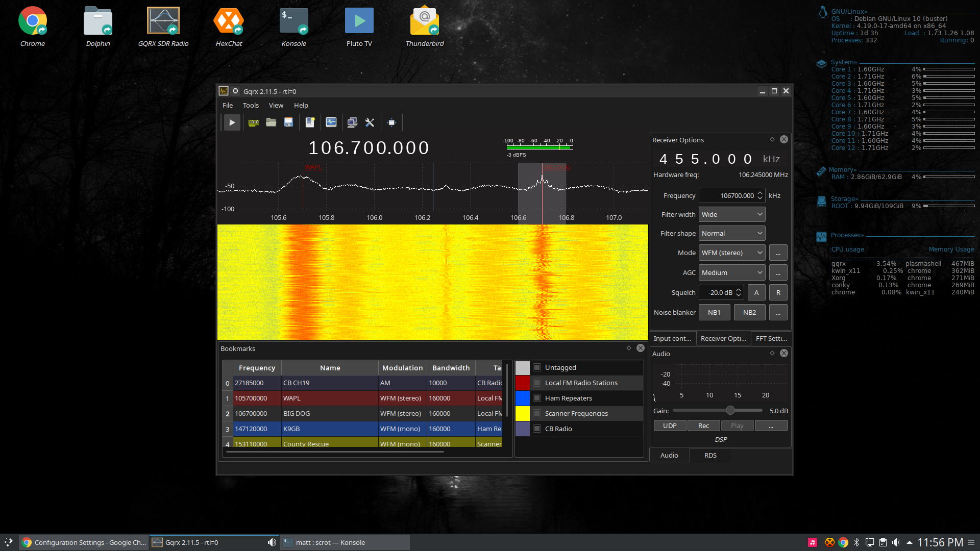Image resolution: width=980 pixels, height=551 pixels.
Task: Open I/O device configuration (green card icon)
Action: 253,122
